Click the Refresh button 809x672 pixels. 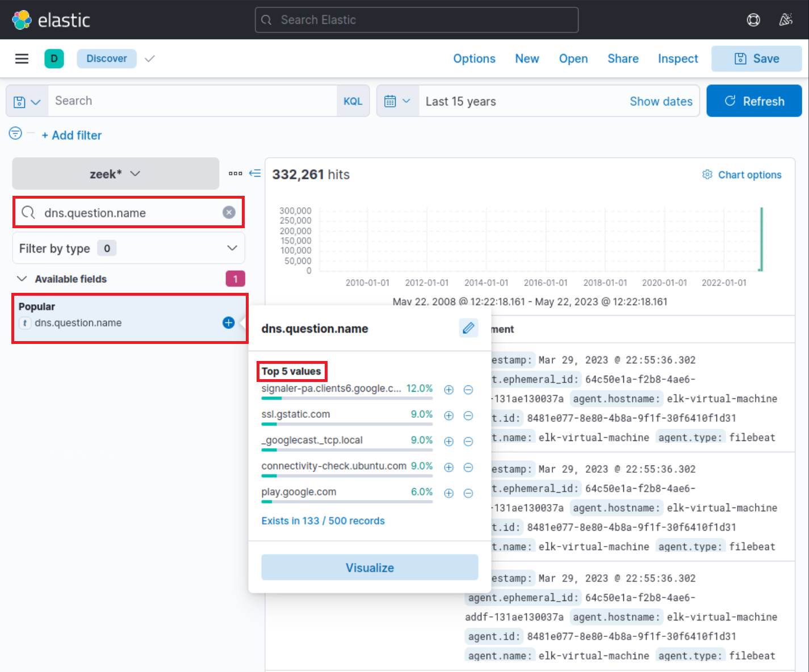(x=753, y=101)
